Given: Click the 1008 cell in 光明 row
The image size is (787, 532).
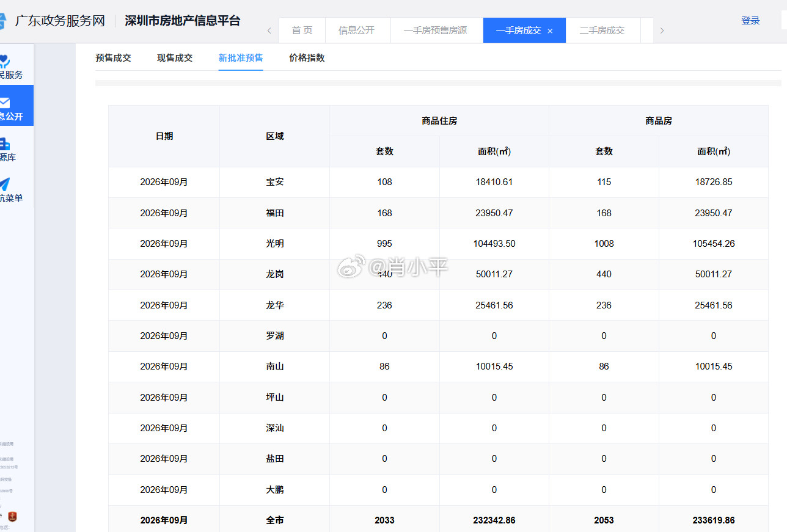Looking at the screenshot, I should pos(604,244).
